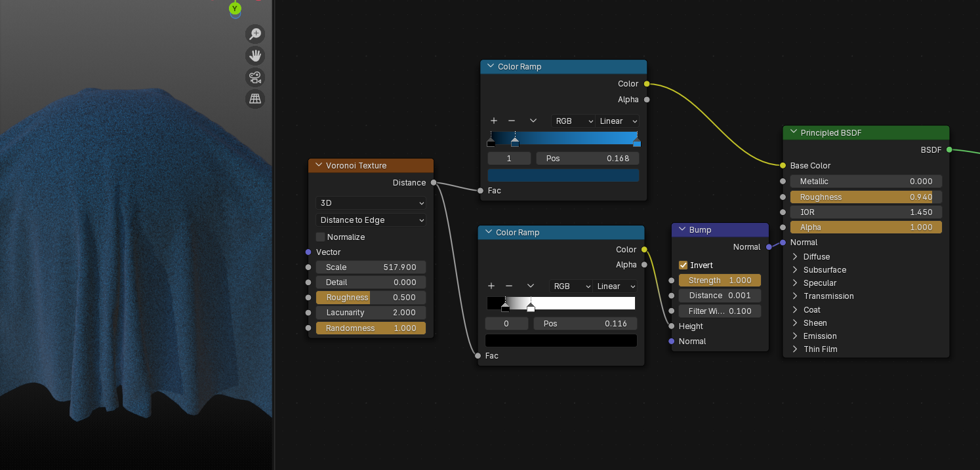Remove a stop from the bottom Color Ramp
The image size is (980, 470).
click(x=509, y=286)
